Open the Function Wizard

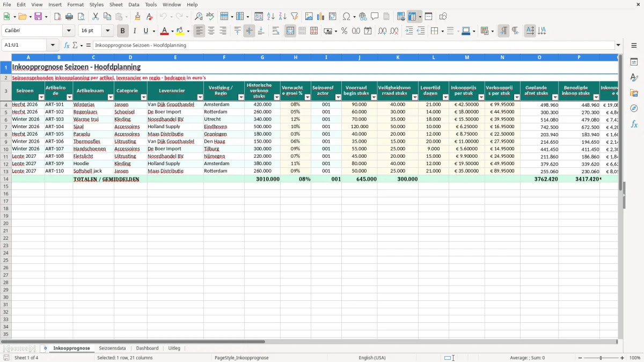tap(67, 45)
